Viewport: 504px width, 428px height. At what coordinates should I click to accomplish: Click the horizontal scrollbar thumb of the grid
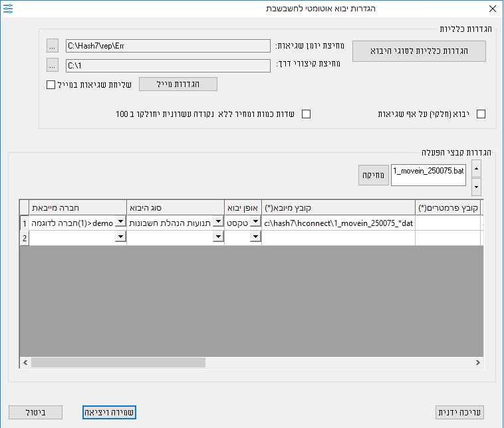click(x=118, y=362)
